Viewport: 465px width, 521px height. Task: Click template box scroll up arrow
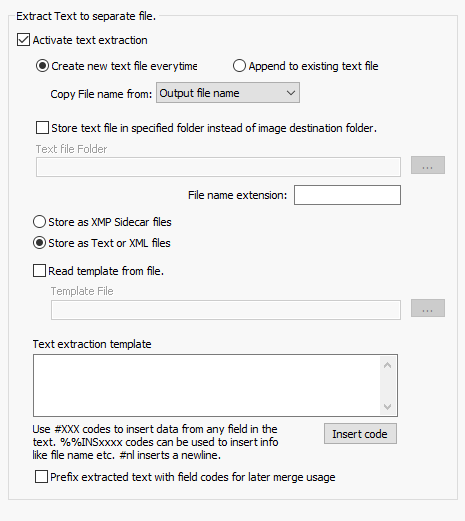tap(387, 366)
